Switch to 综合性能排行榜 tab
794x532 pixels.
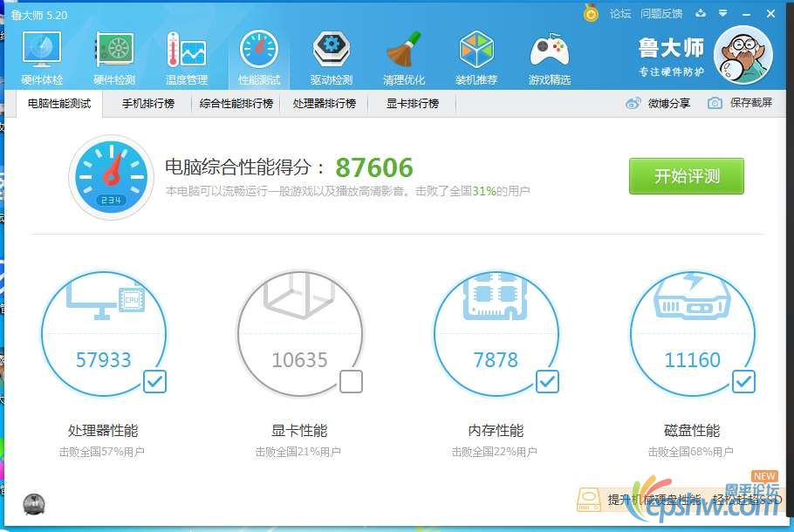236,103
